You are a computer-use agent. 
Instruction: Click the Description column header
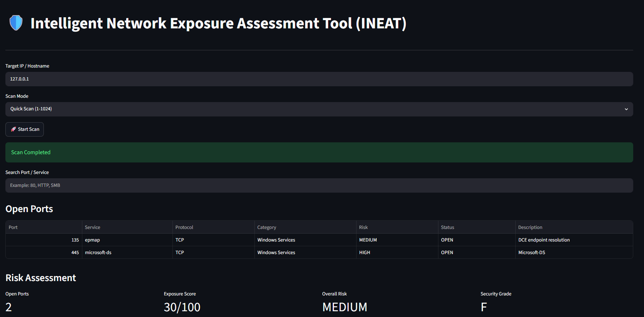coord(574,227)
